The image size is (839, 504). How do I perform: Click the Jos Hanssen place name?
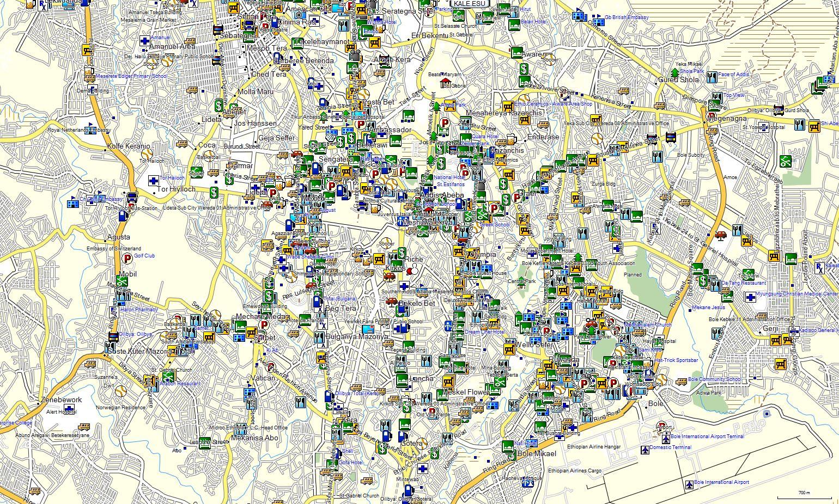[x=255, y=124]
